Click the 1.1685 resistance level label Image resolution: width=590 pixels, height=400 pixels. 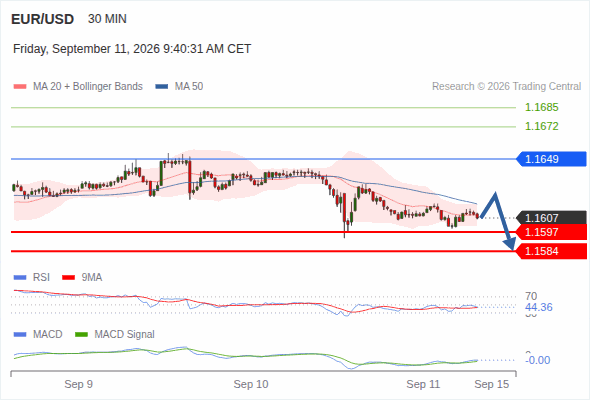541,107
